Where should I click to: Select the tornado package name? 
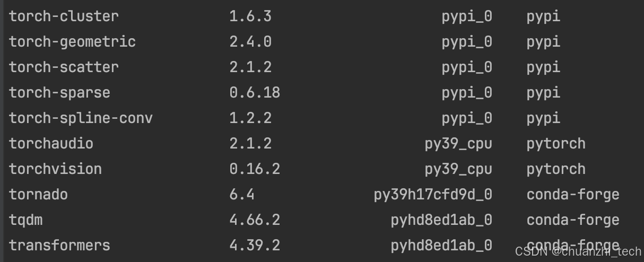coord(38,195)
